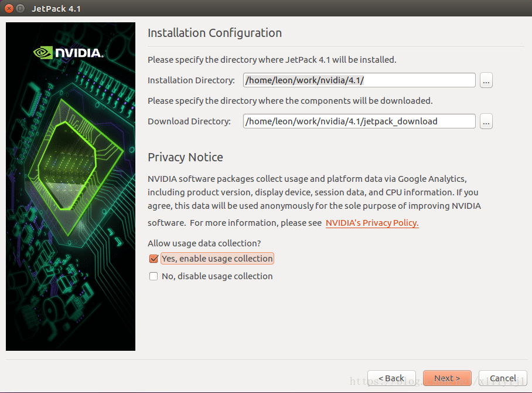Click the Installation Directory label
The width and height of the screenshot is (532, 393).
click(x=191, y=80)
